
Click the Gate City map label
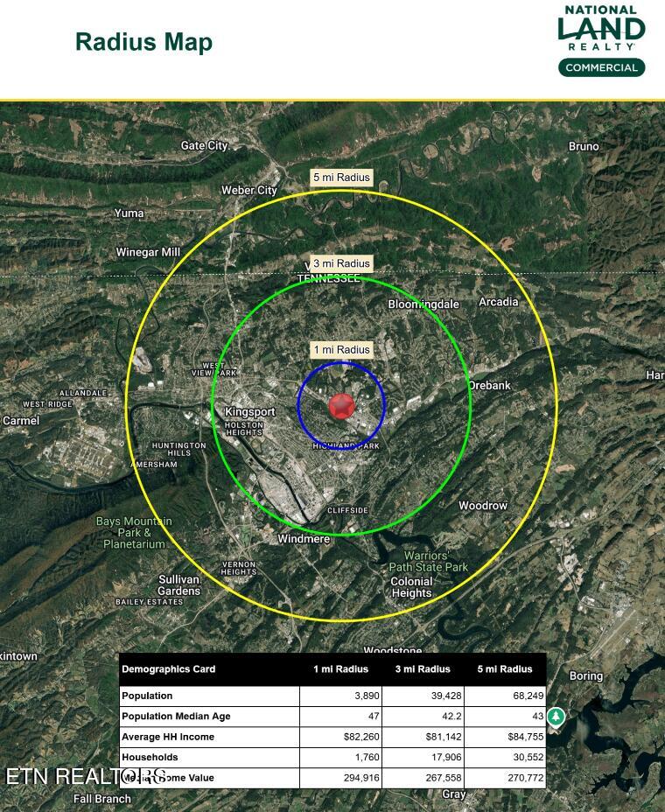(204, 145)
